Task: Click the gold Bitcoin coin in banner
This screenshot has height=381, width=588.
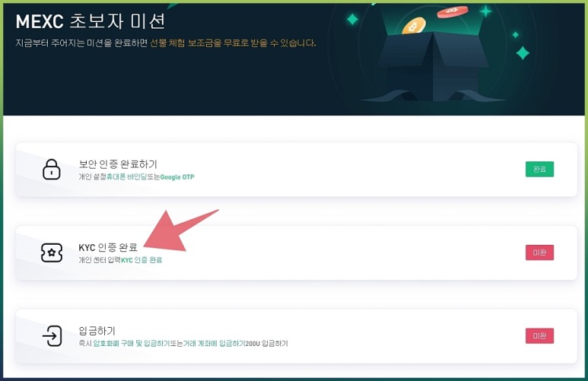Action: (414, 26)
